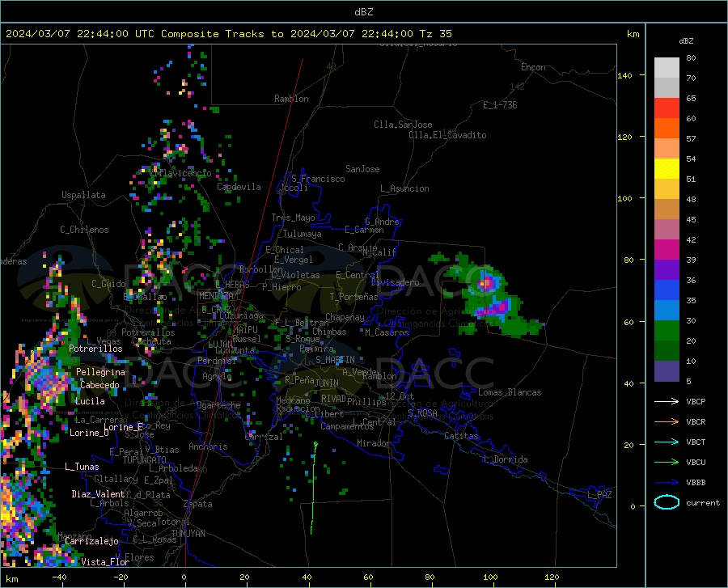The width and height of the screenshot is (728, 588).
Task: Click the Uspallata place label
Action: [83, 195]
